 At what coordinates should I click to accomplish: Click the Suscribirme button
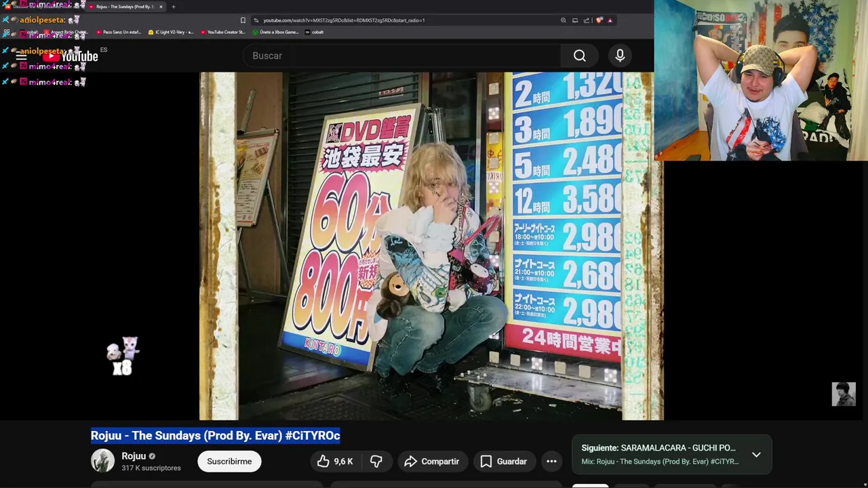[x=229, y=462]
